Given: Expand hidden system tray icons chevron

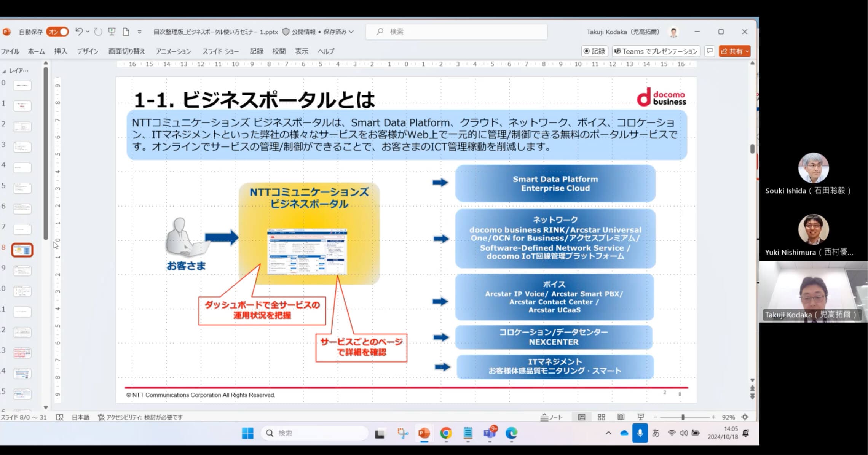Looking at the screenshot, I should [608, 433].
